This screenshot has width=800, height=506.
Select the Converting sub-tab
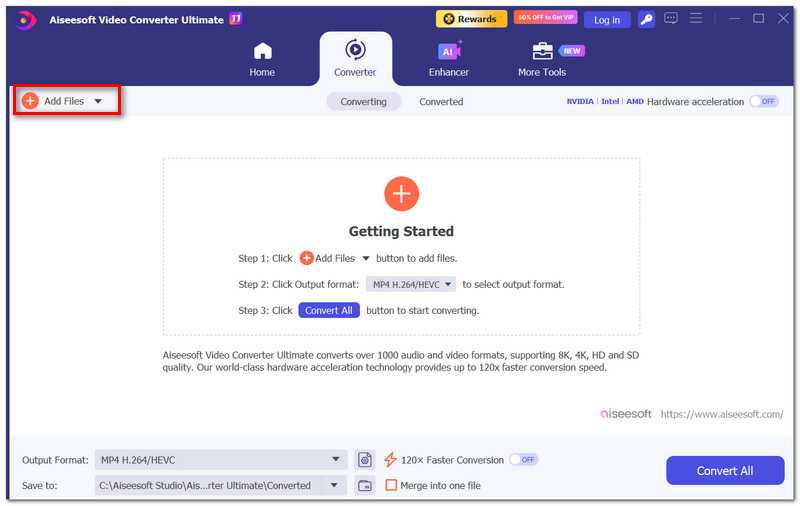[x=363, y=102]
